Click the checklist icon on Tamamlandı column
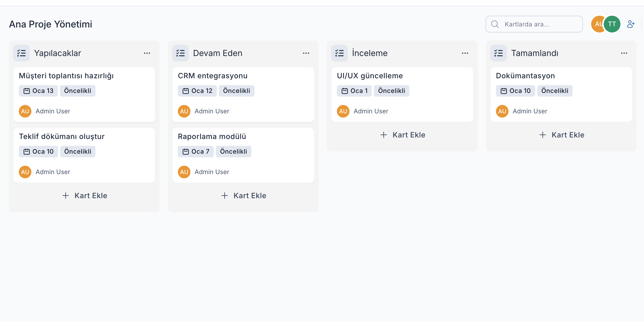 coord(499,53)
